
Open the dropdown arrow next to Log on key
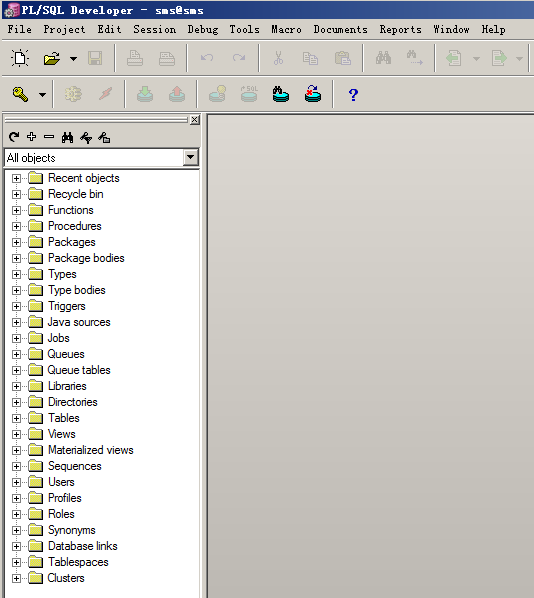click(x=42, y=95)
